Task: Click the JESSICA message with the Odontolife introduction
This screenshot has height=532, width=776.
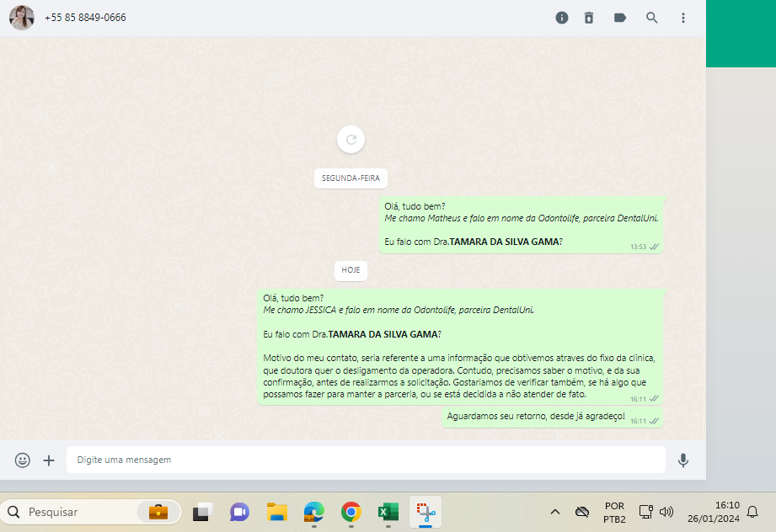Action: click(x=460, y=346)
